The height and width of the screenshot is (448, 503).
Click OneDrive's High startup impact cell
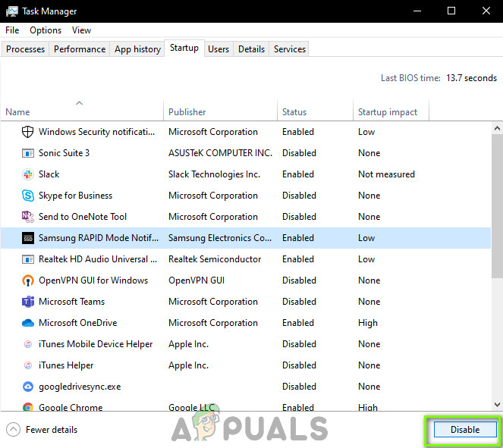tap(368, 323)
